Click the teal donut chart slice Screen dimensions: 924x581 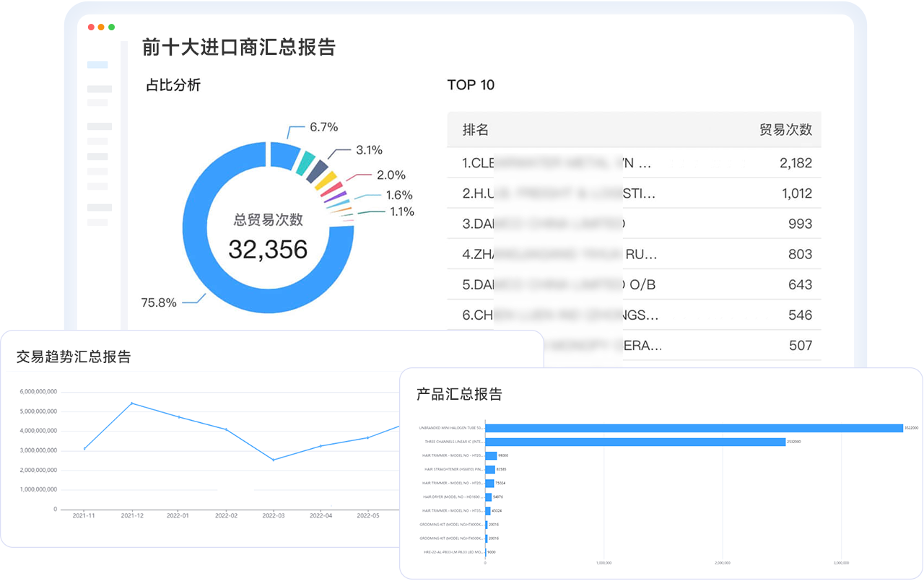click(x=305, y=162)
